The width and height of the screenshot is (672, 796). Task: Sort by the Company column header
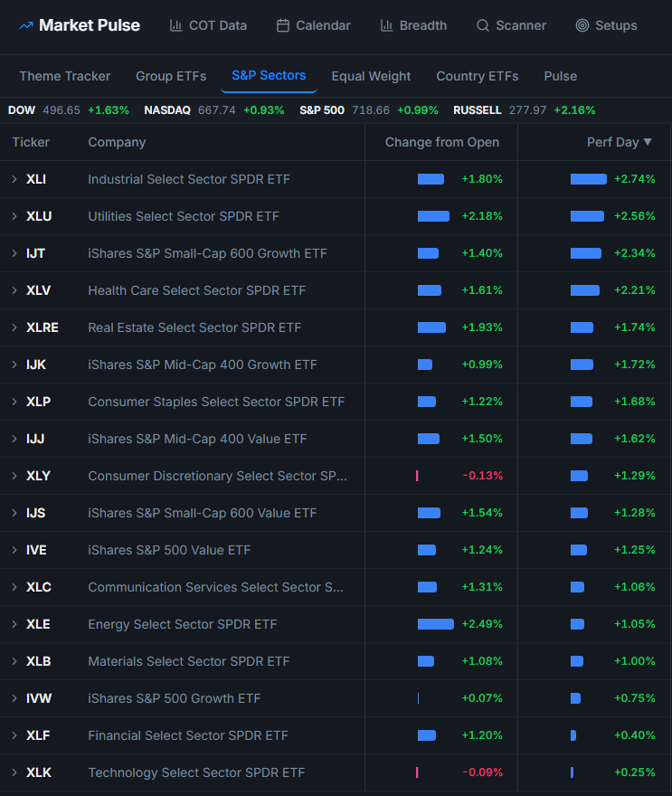point(117,142)
